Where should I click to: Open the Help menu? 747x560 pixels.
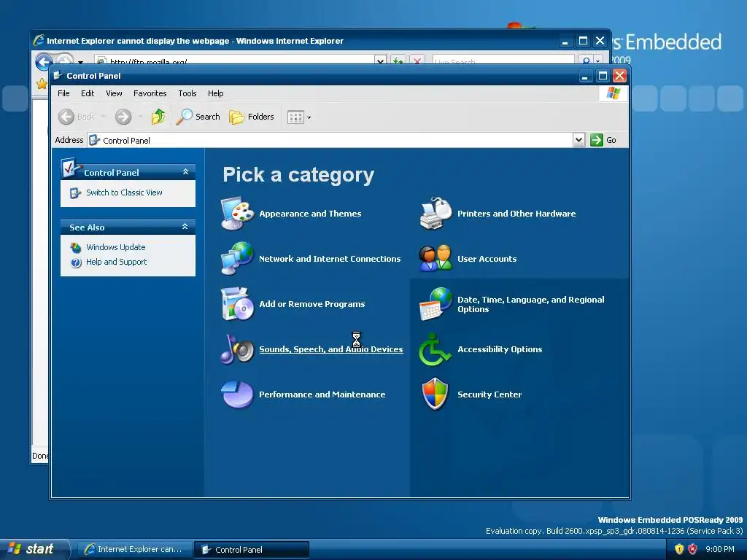215,93
